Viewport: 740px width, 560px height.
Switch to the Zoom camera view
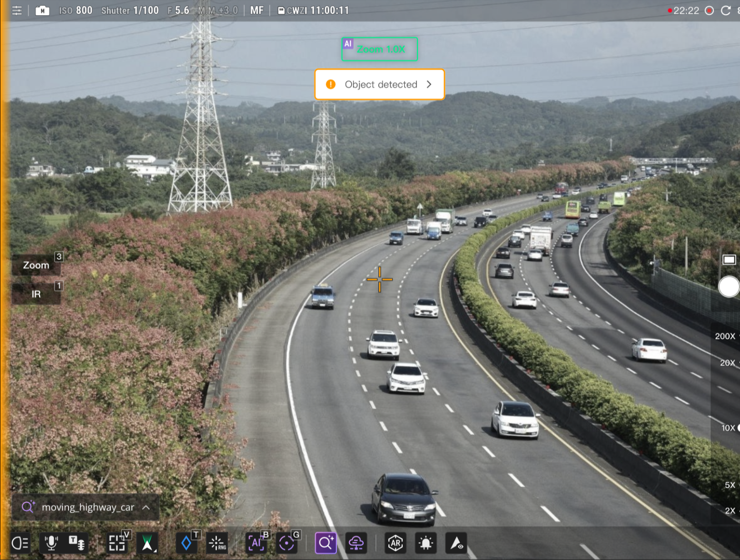36,265
